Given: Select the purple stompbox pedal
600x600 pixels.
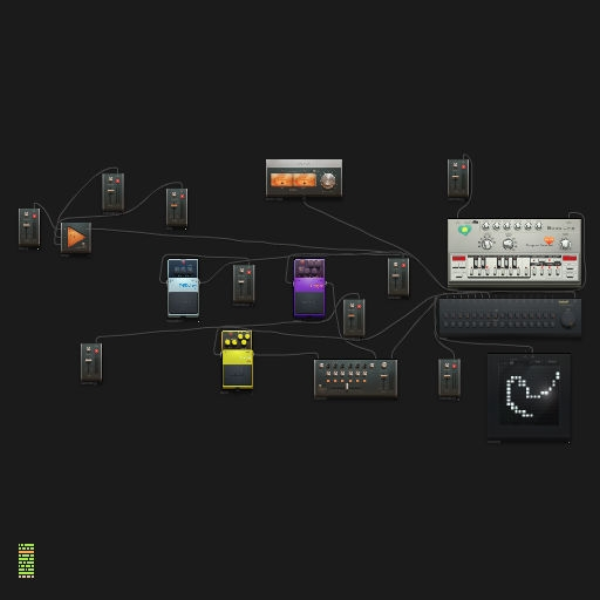Looking at the screenshot, I should click(x=309, y=288).
